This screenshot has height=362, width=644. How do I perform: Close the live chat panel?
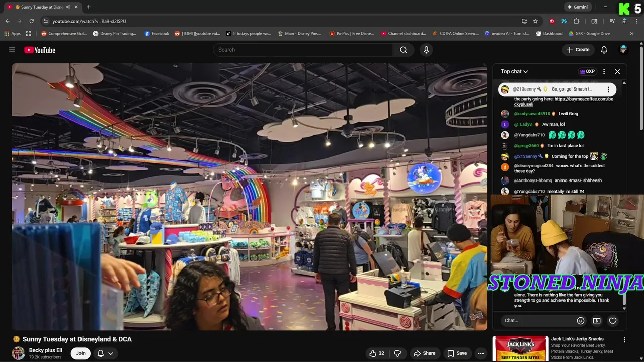[617, 71]
